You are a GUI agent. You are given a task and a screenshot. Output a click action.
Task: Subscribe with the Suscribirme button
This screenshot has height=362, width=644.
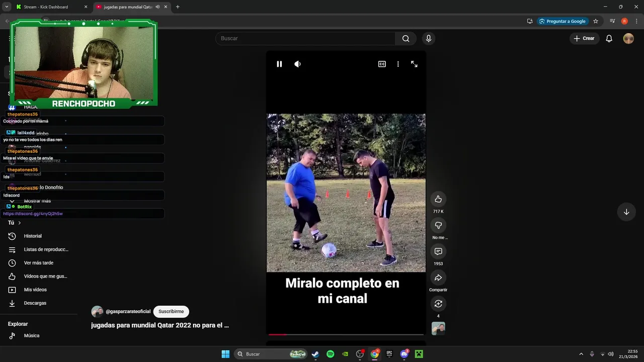click(171, 311)
